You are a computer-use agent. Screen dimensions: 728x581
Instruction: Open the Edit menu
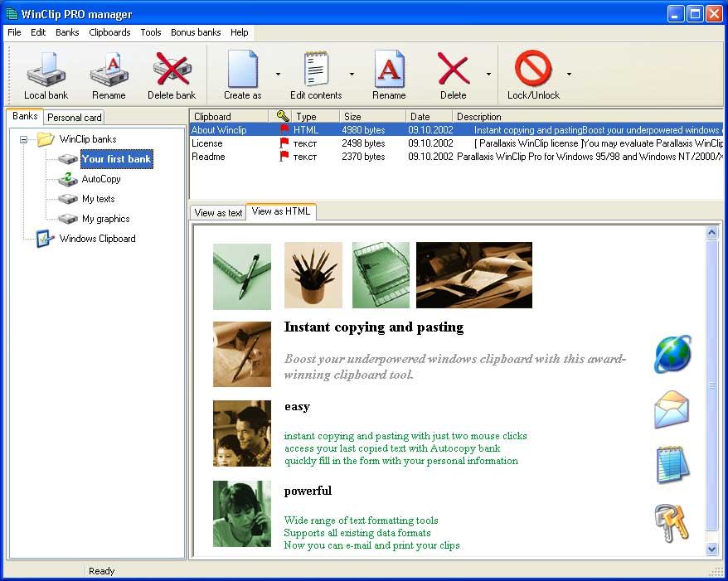(38, 32)
